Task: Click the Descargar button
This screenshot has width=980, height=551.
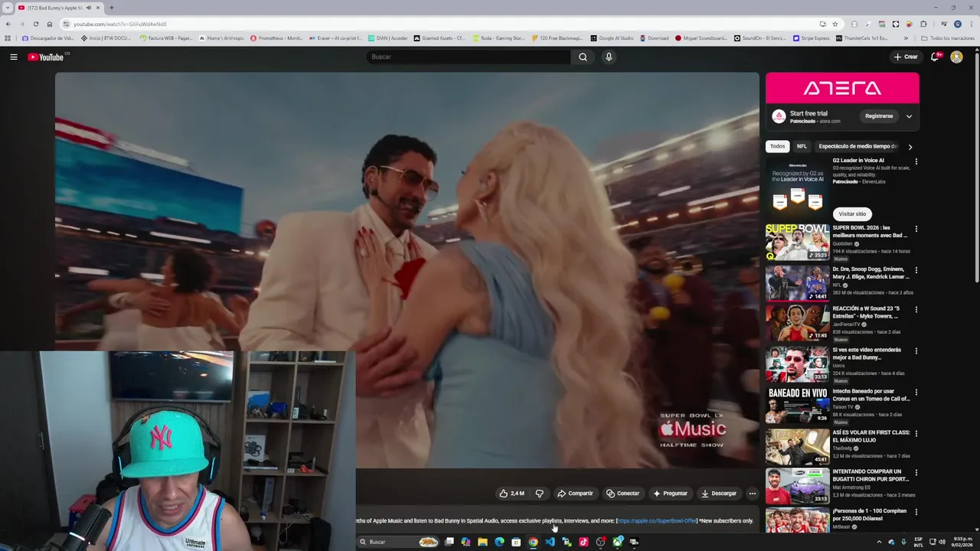Action: [719, 494]
